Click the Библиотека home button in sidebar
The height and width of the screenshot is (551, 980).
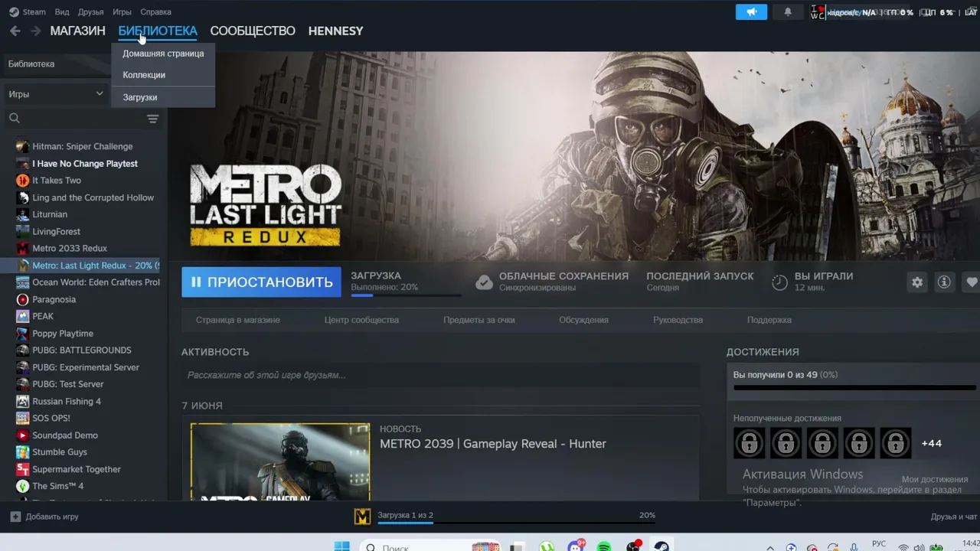(x=55, y=64)
